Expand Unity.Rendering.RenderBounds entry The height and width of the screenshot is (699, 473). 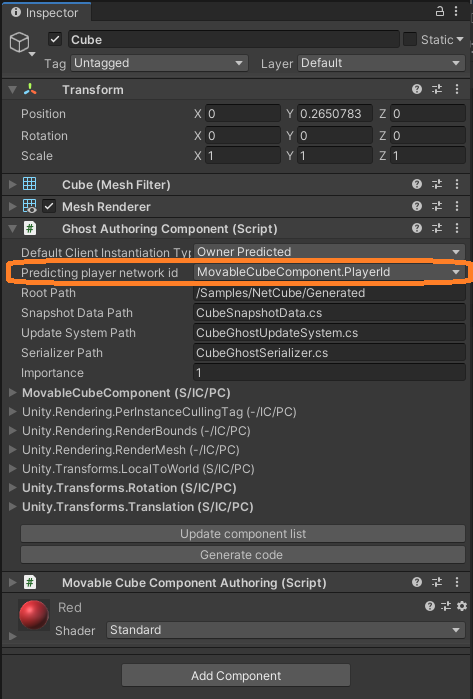tap(13, 431)
